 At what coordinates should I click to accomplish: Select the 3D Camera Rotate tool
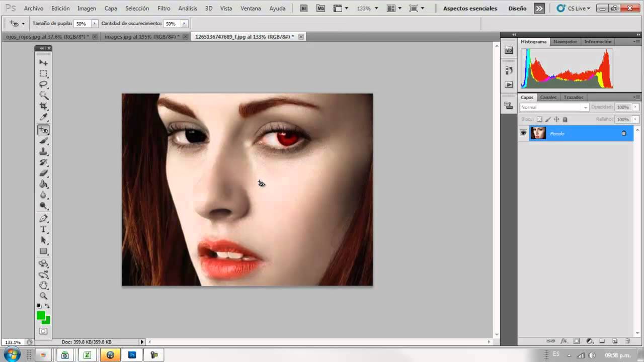(44, 275)
